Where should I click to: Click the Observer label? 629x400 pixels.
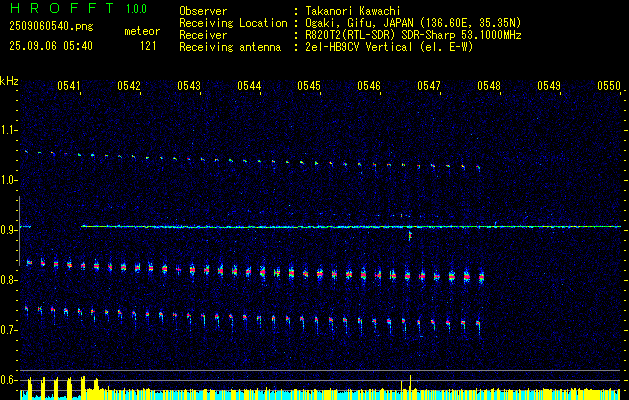[x=203, y=11]
